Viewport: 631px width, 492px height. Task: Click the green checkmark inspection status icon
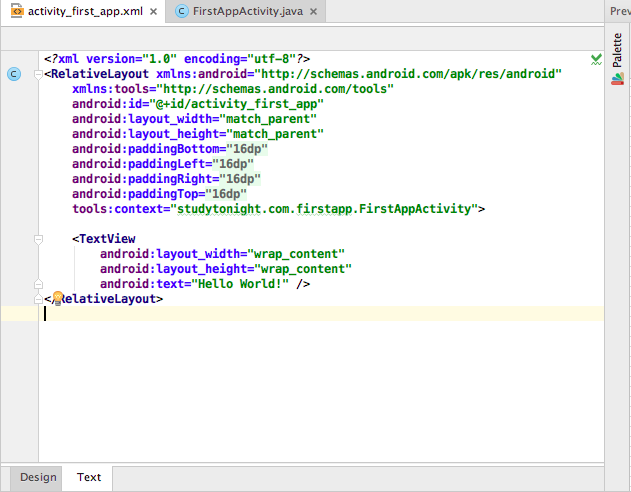596,59
